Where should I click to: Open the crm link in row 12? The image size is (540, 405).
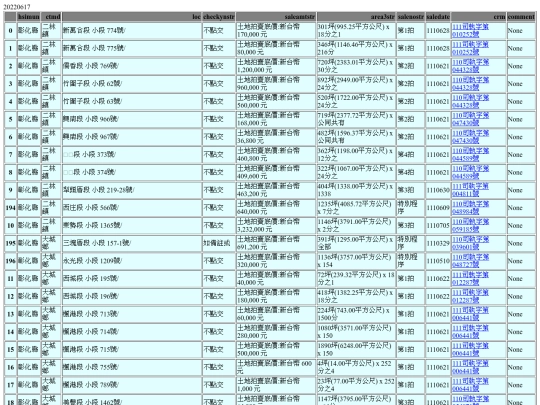coord(470,297)
